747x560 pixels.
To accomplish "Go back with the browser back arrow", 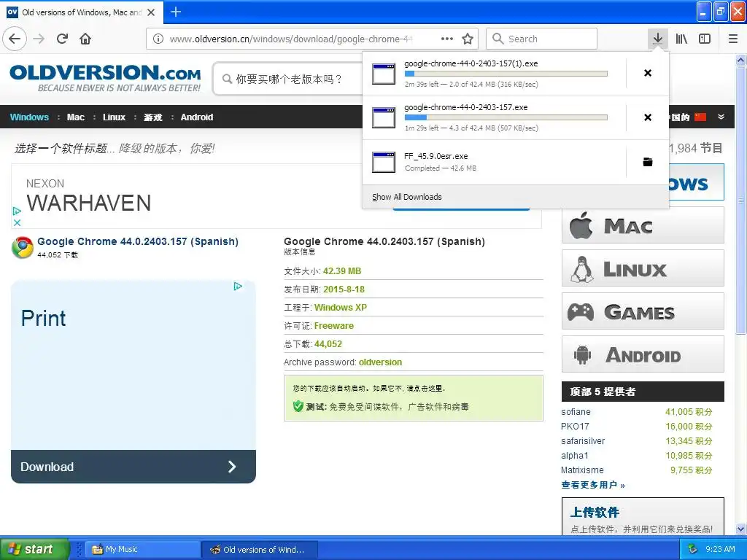I will pos(15,39).
